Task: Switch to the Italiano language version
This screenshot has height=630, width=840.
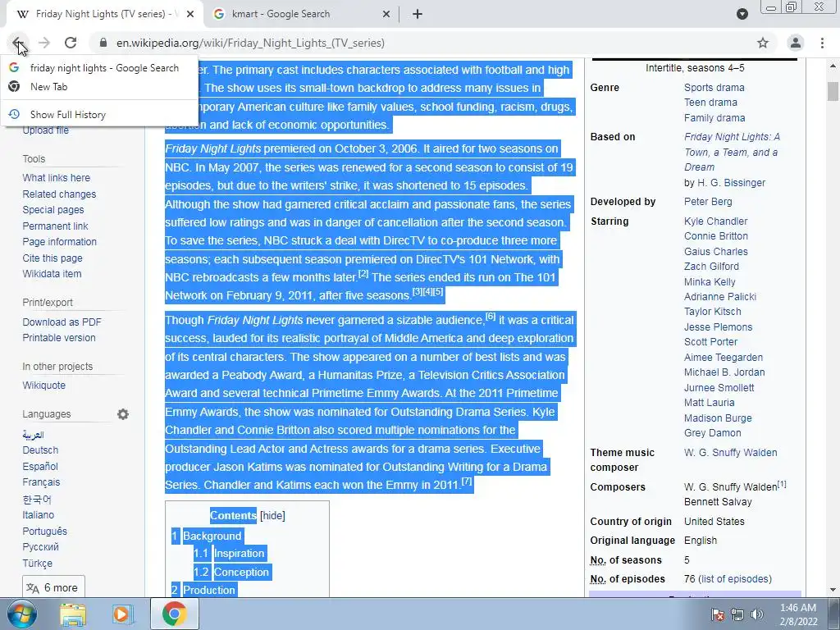Action: 38,515
